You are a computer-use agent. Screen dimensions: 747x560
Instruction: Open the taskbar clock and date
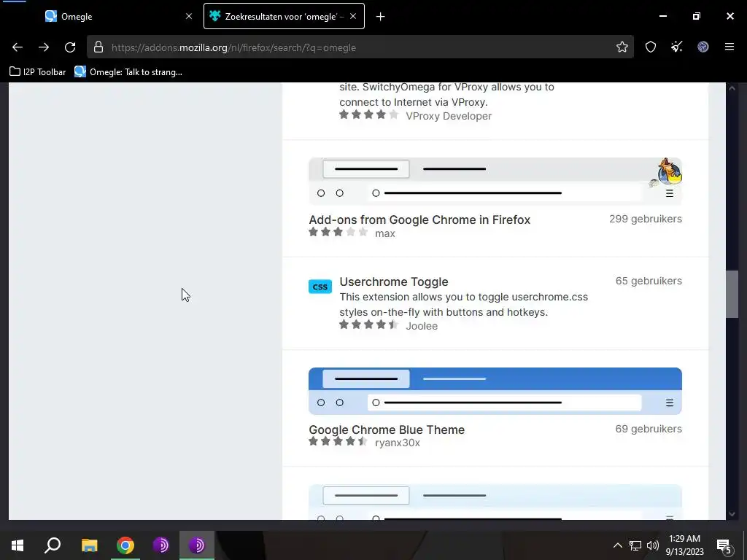[x=684, y=545]
